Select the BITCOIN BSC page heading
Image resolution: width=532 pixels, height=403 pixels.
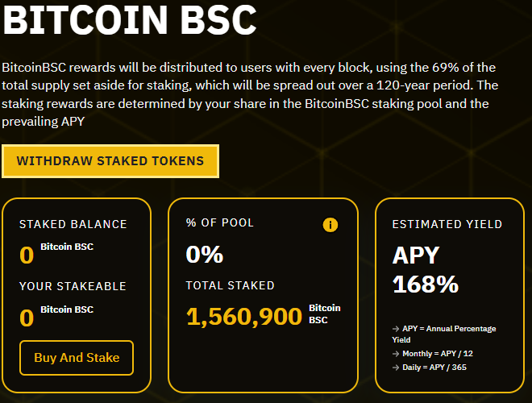click(129, 19)
